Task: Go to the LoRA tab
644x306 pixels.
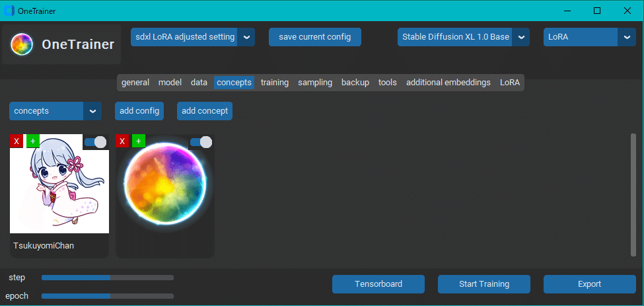Action: point(510,83)
